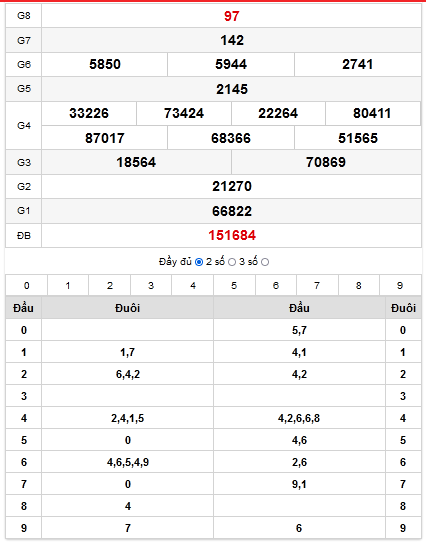Image resolution: width=426 pixels, height=545 pixels.
Task: Choose digit 8 in number filter row
Action: [x=359, y=285]
